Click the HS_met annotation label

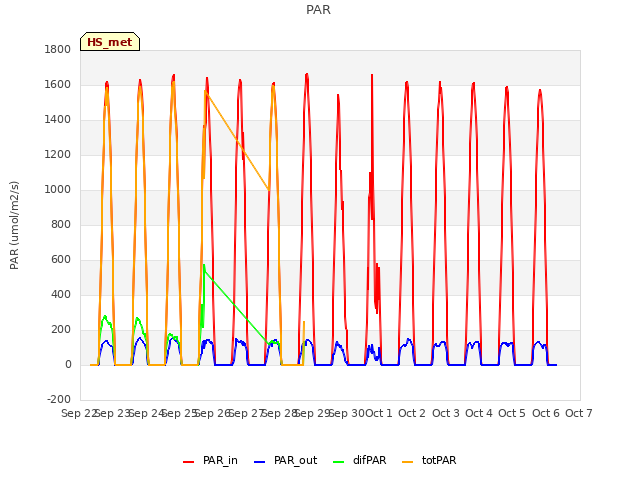tap(110, 42)
